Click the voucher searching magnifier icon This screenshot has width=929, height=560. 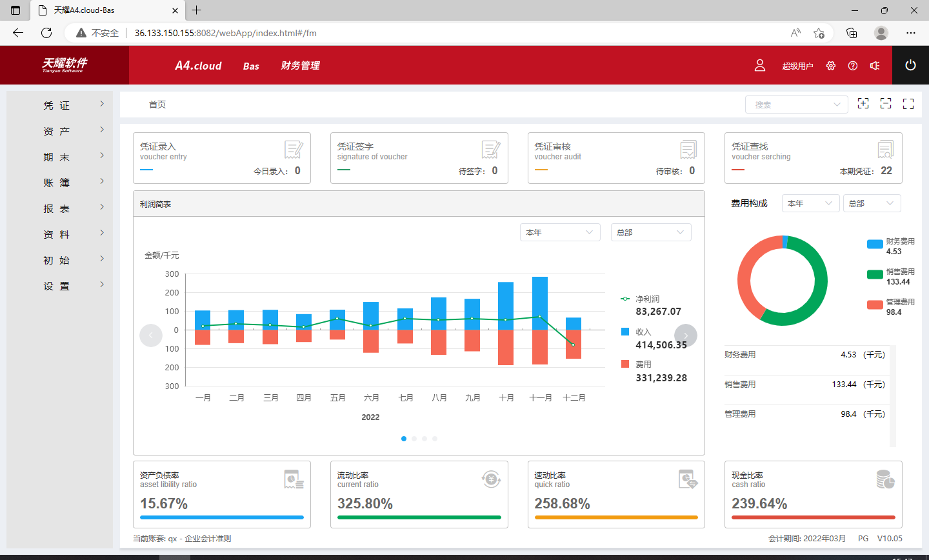pyautogui.click(x=886, y=150)
